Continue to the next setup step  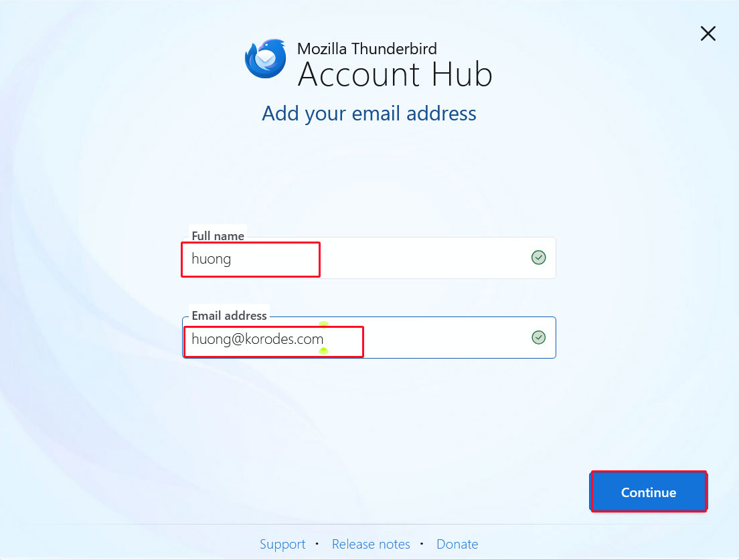point(649,492)
